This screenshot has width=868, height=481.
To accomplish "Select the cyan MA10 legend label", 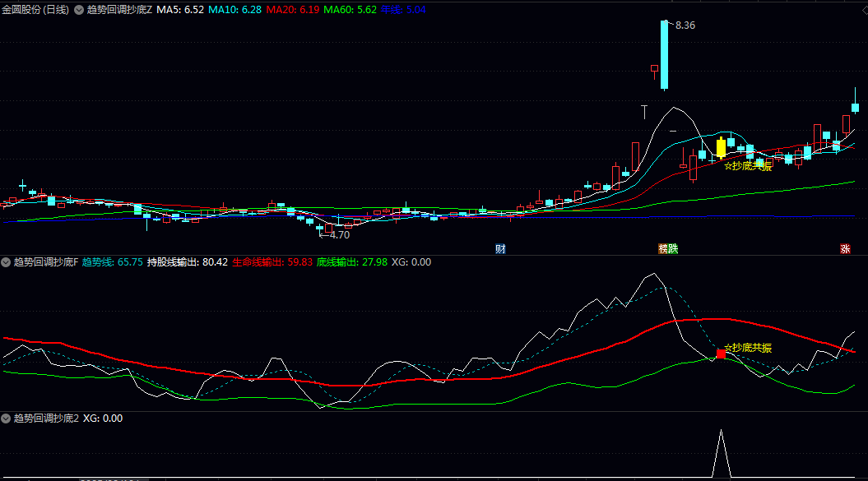I will [x=234, y=10].
